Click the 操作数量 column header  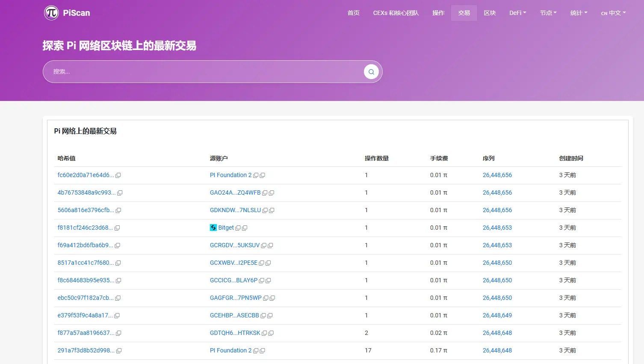point(377,158)
